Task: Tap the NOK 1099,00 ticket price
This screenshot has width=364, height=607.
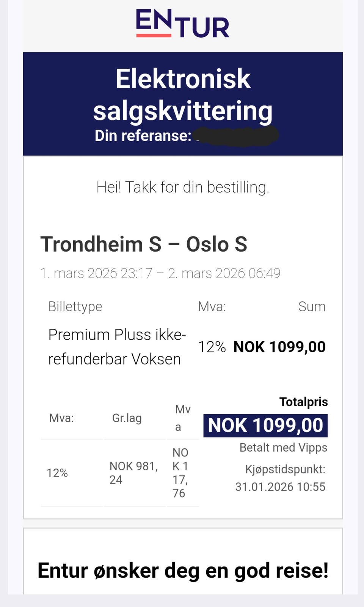Action: click(279, 347)
